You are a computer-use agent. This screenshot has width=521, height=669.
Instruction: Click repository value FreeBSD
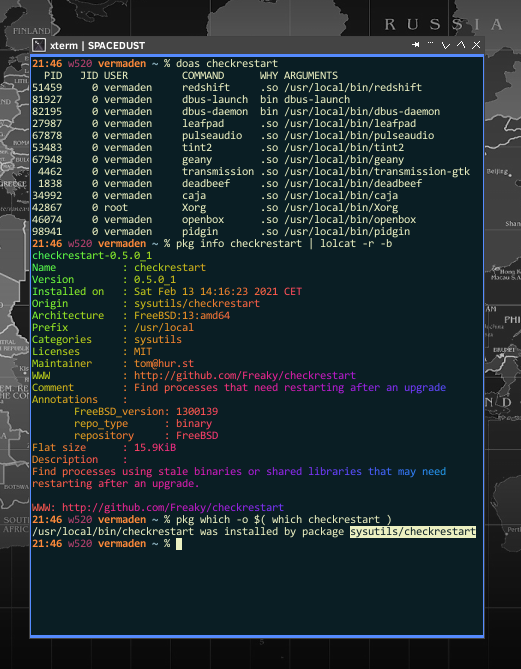pyautogui.click(x=197, y=436)
